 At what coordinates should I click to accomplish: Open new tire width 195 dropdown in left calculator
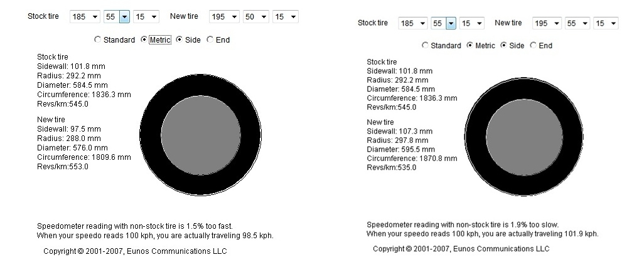224,17
